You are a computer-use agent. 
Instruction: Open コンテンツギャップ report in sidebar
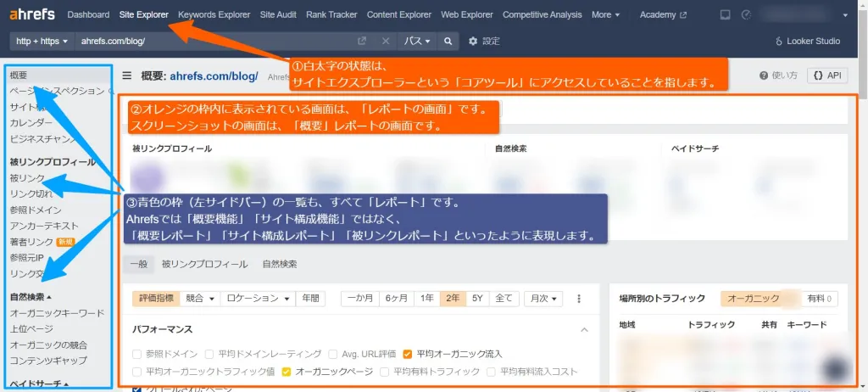[48, 361]
